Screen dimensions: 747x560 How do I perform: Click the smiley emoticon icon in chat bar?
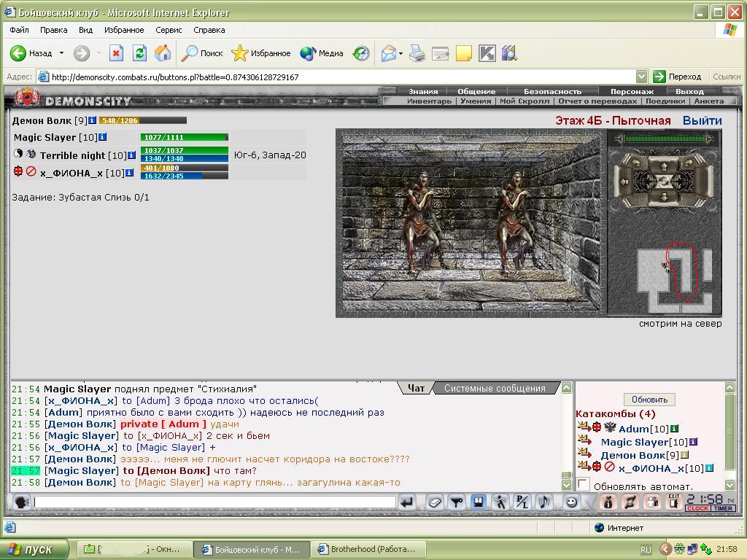[571, 502]
